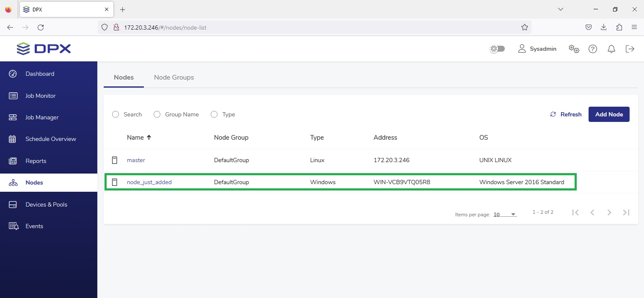
Task: Click the logout icon
Action: pyautogui.click(x=630, y=49)
